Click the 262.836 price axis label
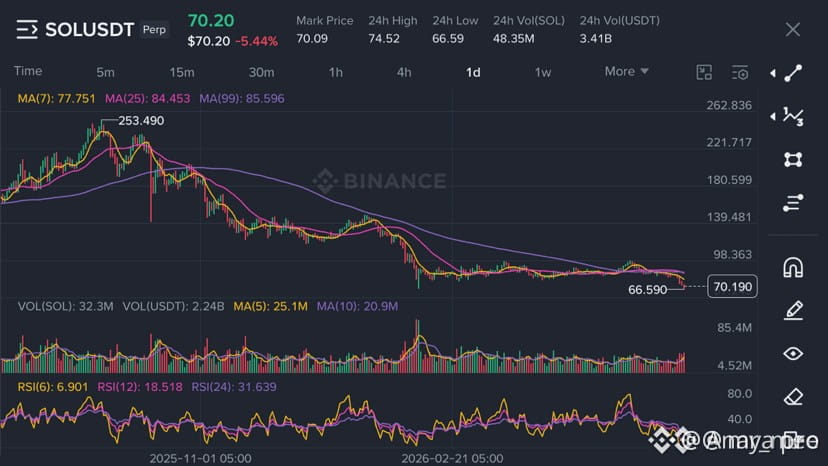Image resolution: width=828 pixels, height=466 pixels. (x=729, y=105)
